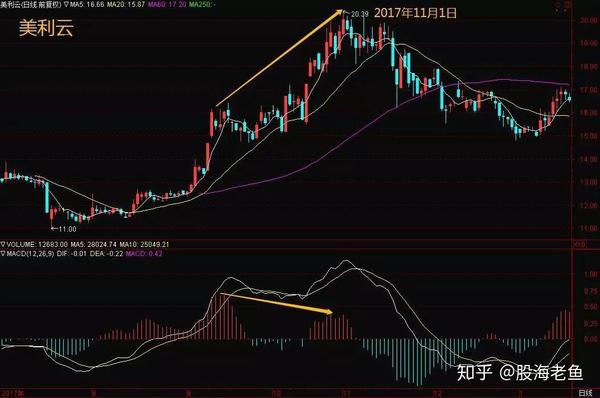Select the MA5: 16.66 indicator value
Screen dimensions: 600x398
[x=86, y=4]
